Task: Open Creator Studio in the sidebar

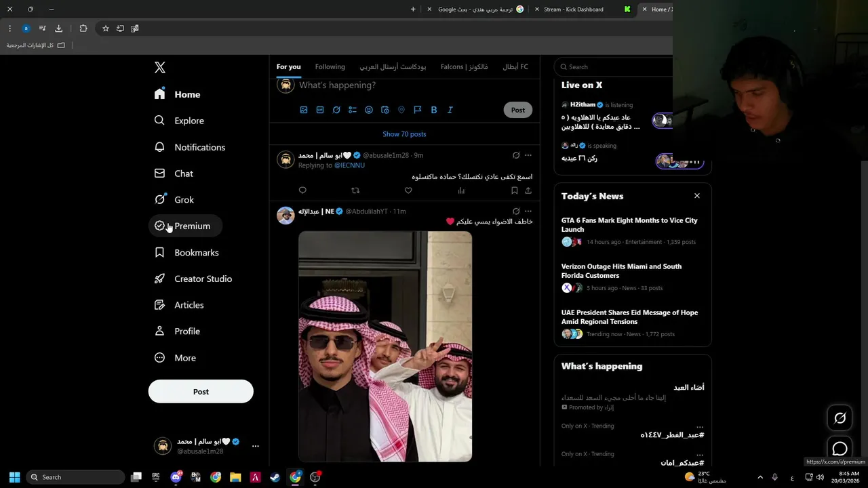Action: [x=193, y=279]
